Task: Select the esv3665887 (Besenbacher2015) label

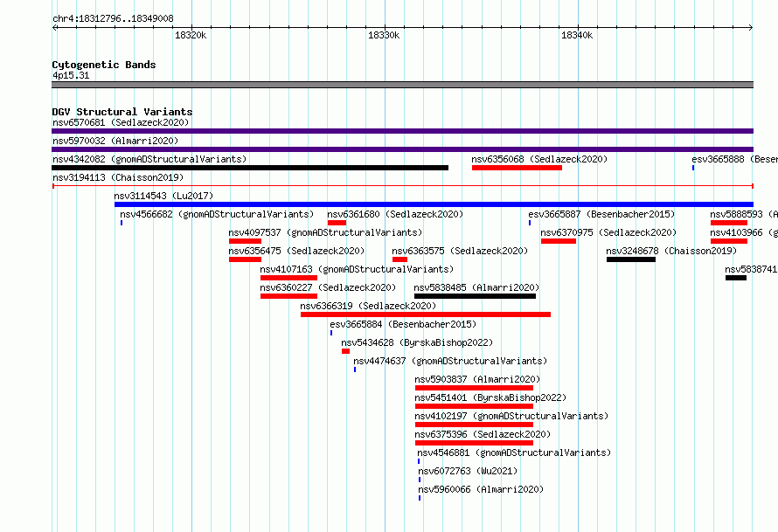Action: pos(601,214)
